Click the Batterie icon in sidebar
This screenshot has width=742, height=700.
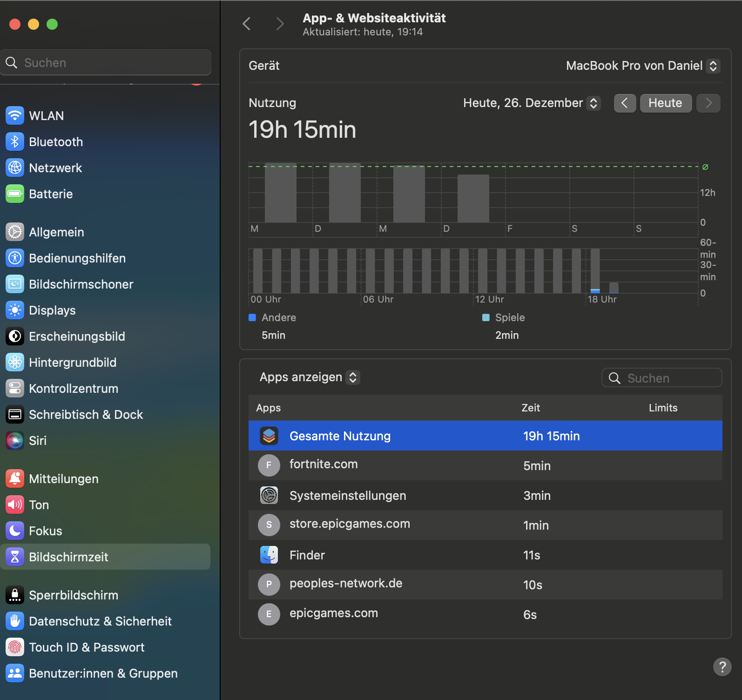point(15,194)
